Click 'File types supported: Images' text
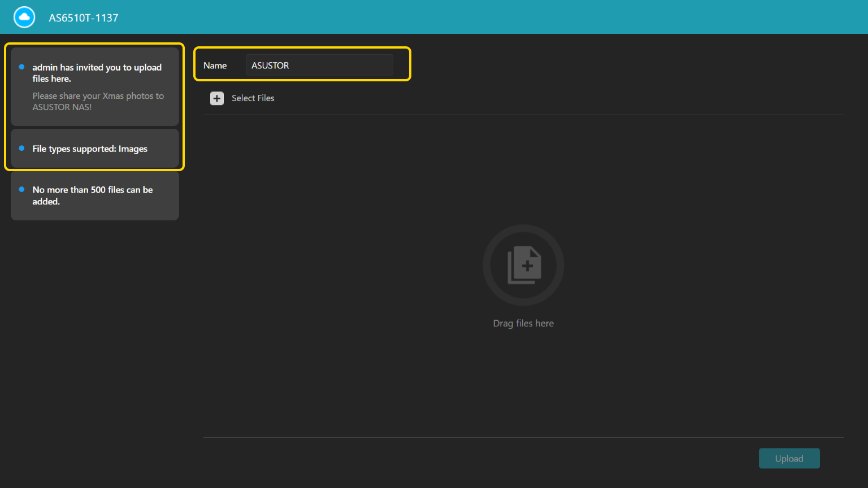The height and width of the screenshot is (488, 868). [90, 149]
